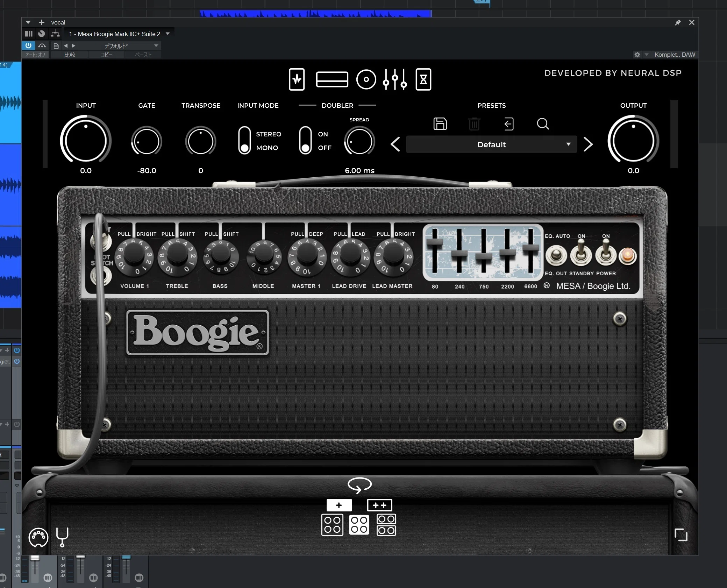The image size is (727, 588).
Task: Search presets with the magnifier icon
Action: 543,124
